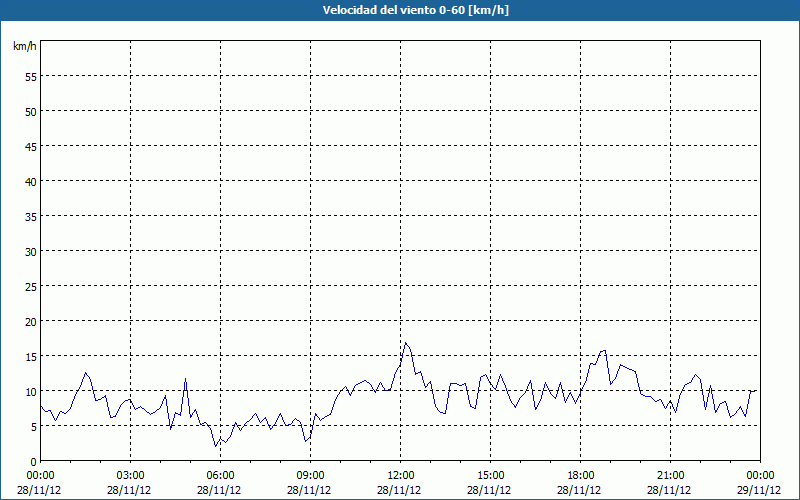This screenshot has width=800, height=500.
Task: Select the 21:00 x-axis label
Action: (670, 476)
